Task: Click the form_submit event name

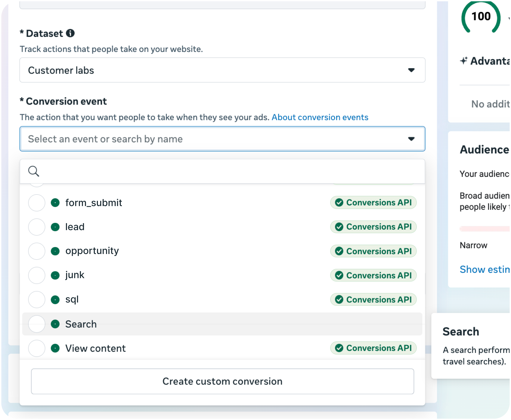Action: 93,203
